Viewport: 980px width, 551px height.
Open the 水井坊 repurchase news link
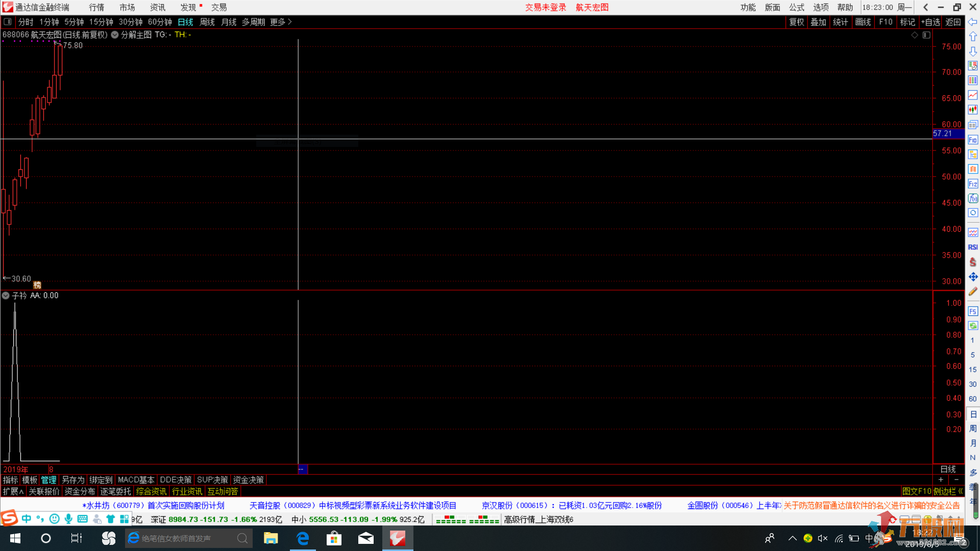(154, 506)
